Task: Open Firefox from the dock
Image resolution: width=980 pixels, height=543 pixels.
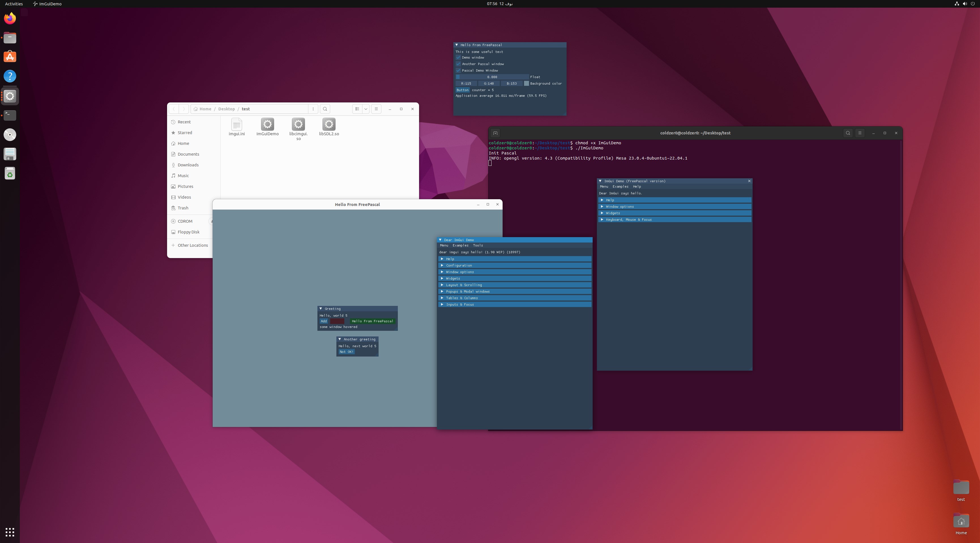Action: tap(10, 18)
